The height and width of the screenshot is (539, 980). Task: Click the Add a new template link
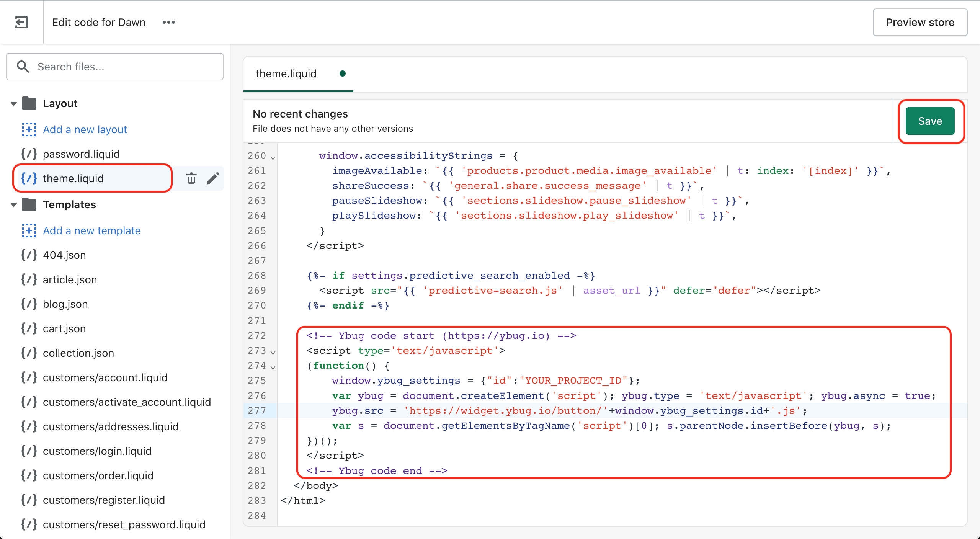[x=92, y=230]
